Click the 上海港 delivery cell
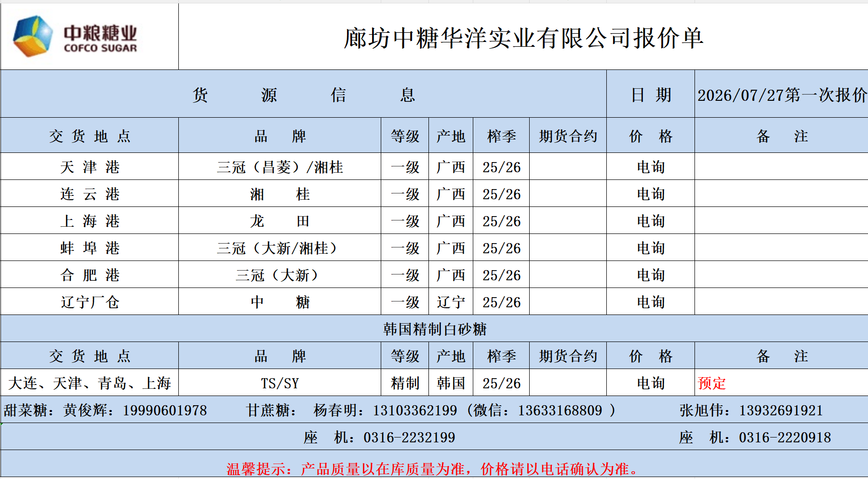The image size is (868, 479). point(90,221)
